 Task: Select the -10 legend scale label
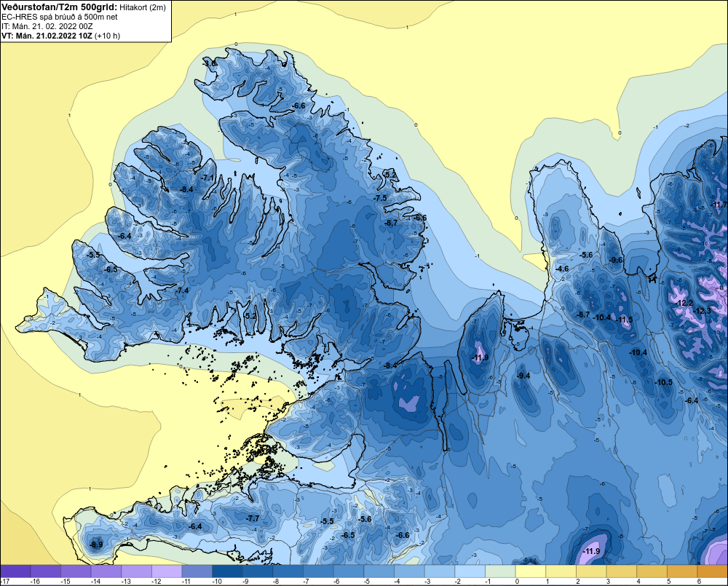point(217,582)
